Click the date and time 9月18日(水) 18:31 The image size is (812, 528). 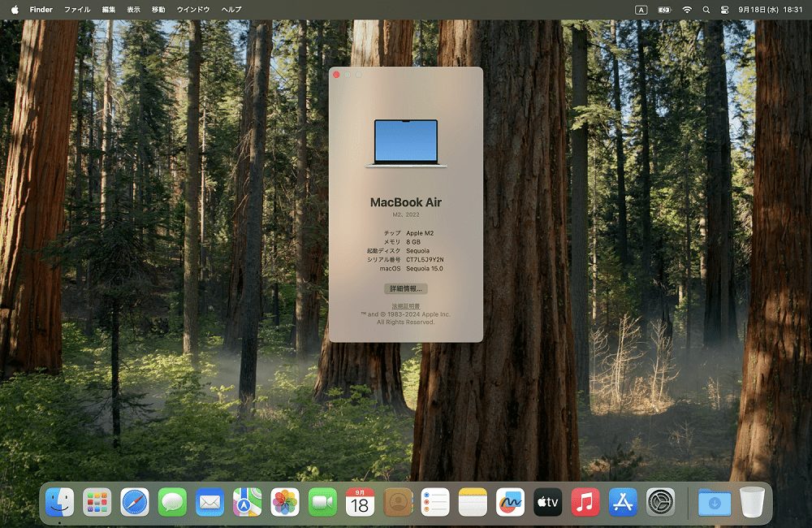(771, 9)
